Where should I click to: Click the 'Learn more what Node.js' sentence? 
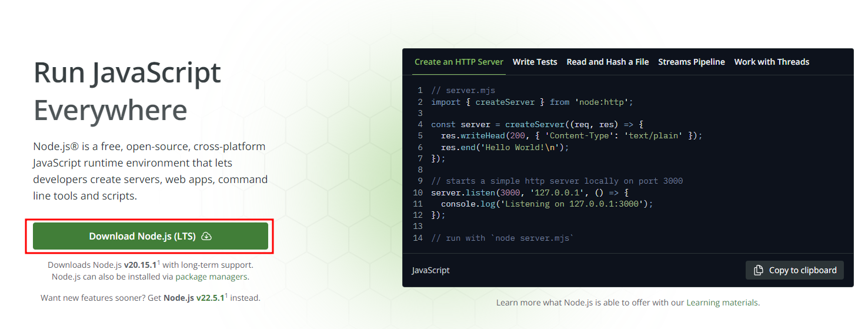pos(627,303)
